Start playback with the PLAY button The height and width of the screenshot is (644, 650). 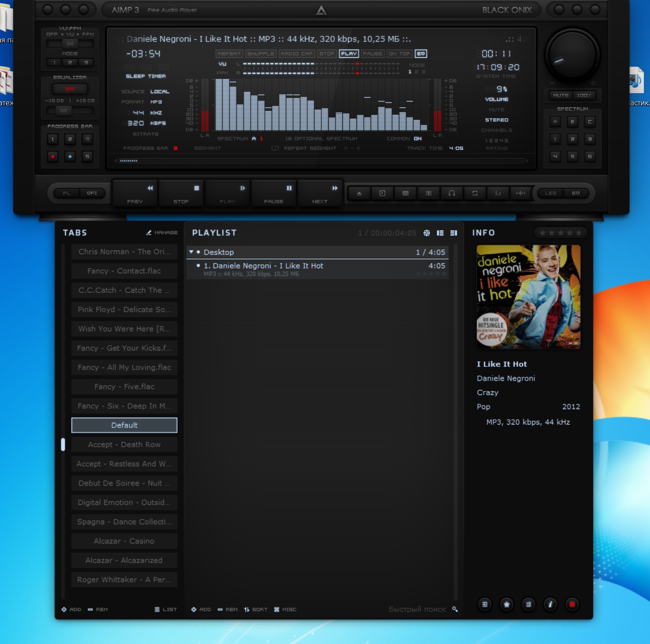228,193
